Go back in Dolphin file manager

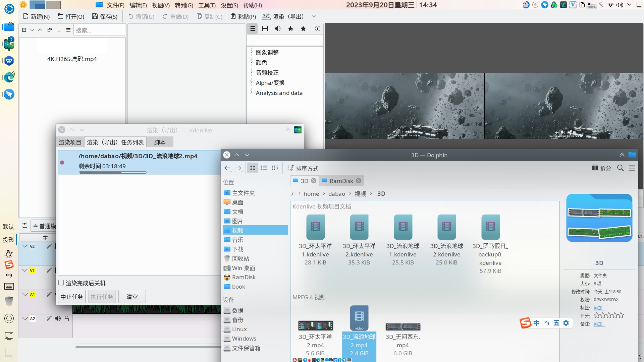[227, 168]
